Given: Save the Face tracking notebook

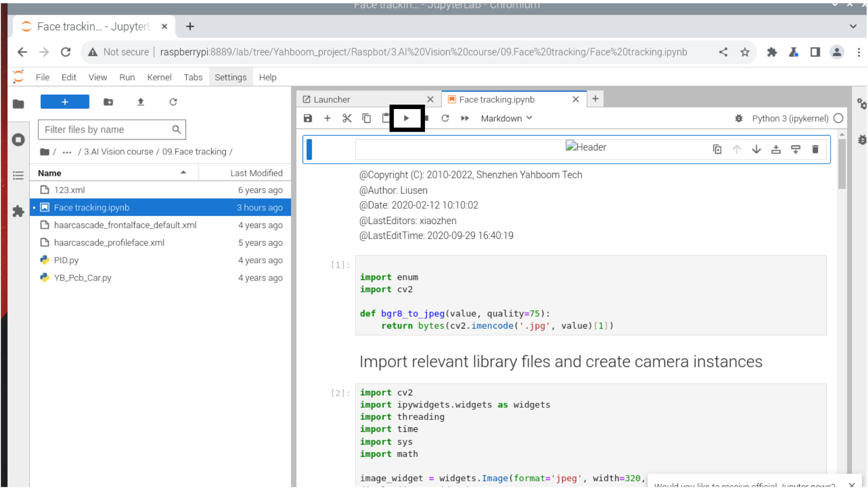Looking at the screenshot, I should [308, 118].
